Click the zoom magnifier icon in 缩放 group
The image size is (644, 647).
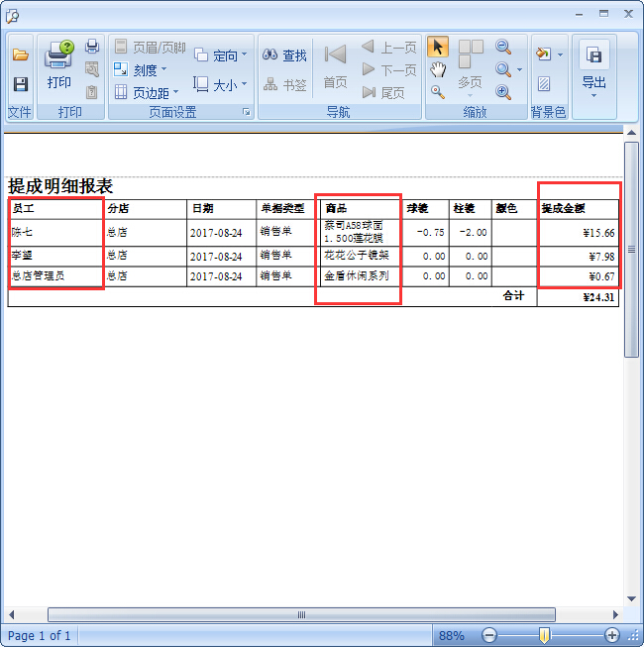[x=503, y=69]
